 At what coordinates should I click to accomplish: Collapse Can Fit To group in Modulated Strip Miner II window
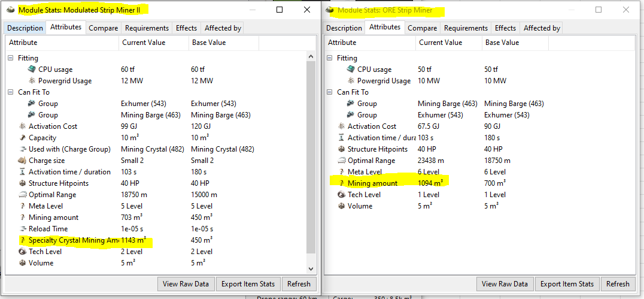coord(11,92)
